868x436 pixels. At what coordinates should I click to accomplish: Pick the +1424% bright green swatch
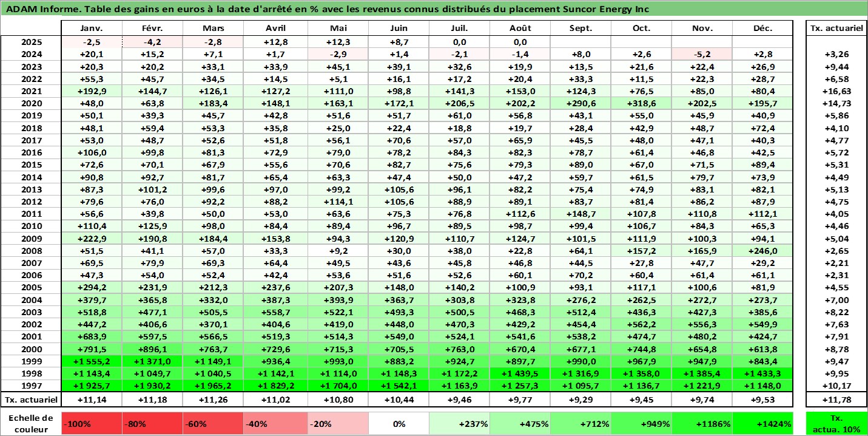(762, 424)
